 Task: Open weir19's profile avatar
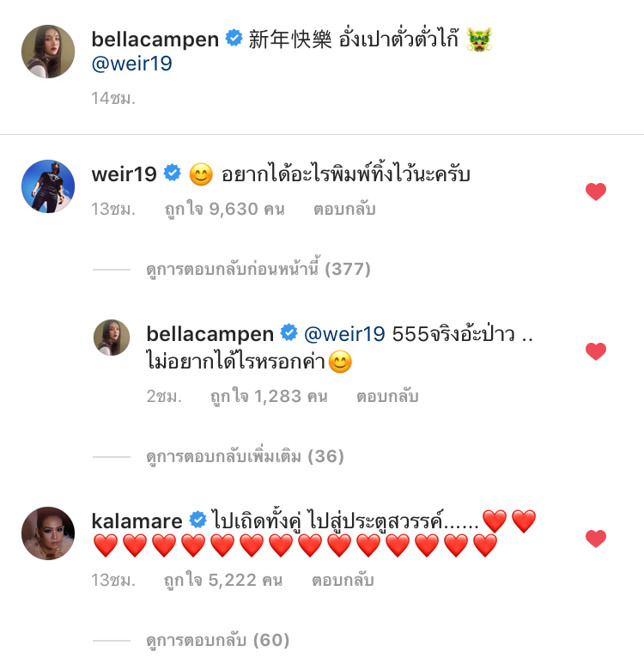point(48,186)
